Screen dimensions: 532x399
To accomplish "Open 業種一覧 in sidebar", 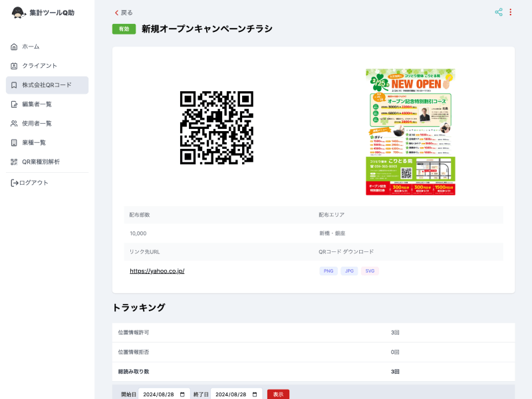I will (47, 142).
